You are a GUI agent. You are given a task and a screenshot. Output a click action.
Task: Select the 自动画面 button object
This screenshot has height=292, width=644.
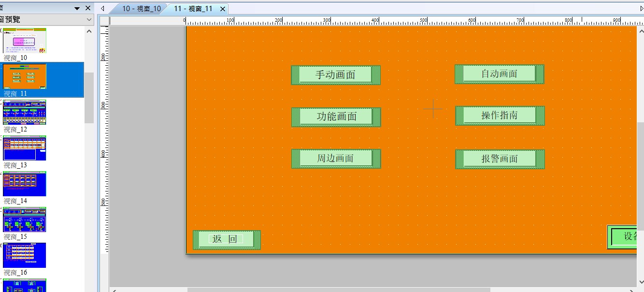(499, 74)
